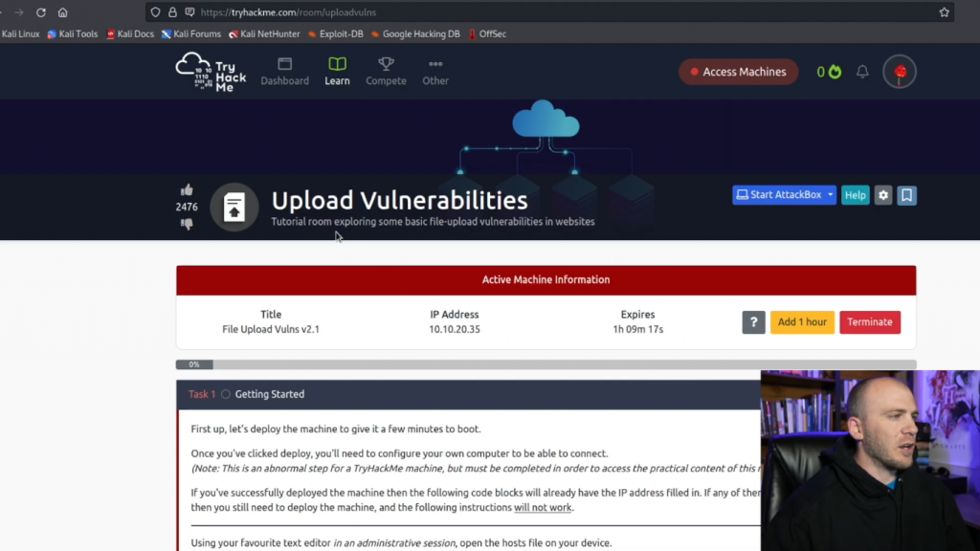Open the Kali Forums bookmark

click(191, 33)
